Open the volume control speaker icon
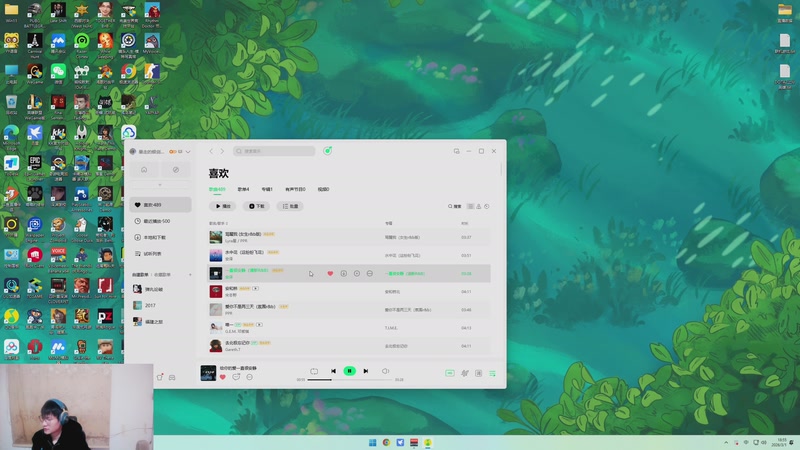800x450 pixels. pyautogui.click(x=385, y=371)
